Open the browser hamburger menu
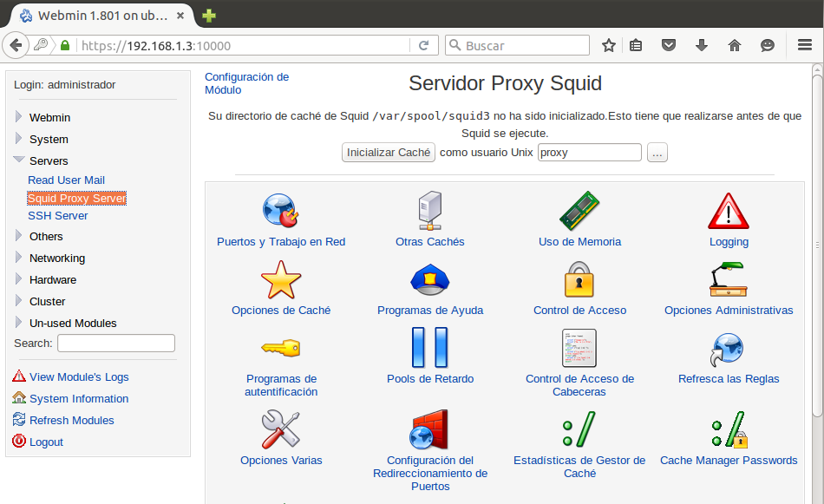This screenshot has width=824, height=504. pyautogui.click(x=805, y=45)
